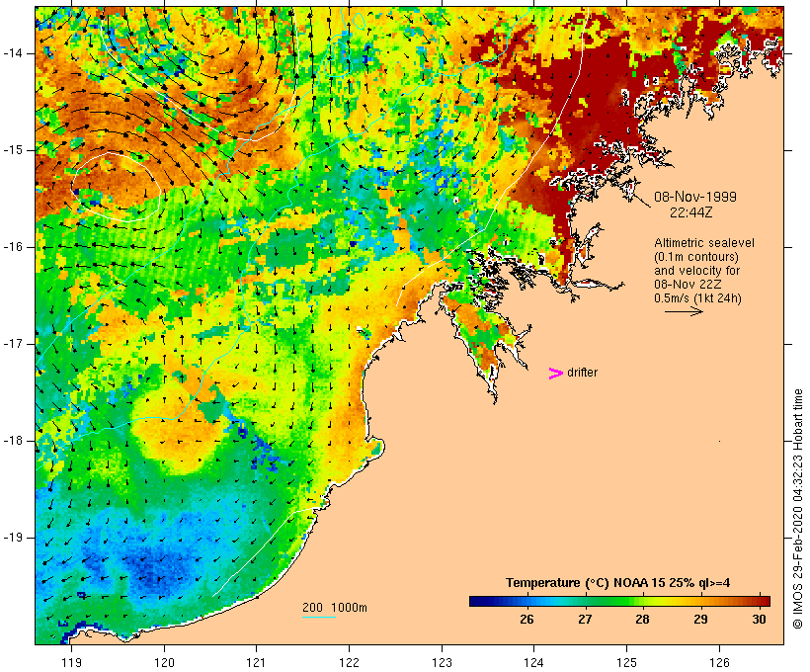Click the date text '08-Nov-1999'
Image resolution: width=810 pixels, height=672 pixels.
695,197
